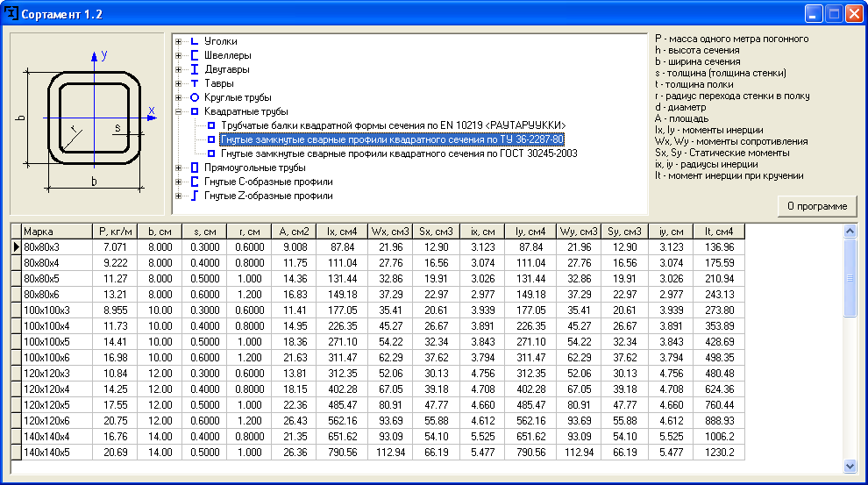Screen dimensions: 868x485
Task: Click the square tube cross-section diagram
Action: tap(88, 124)
